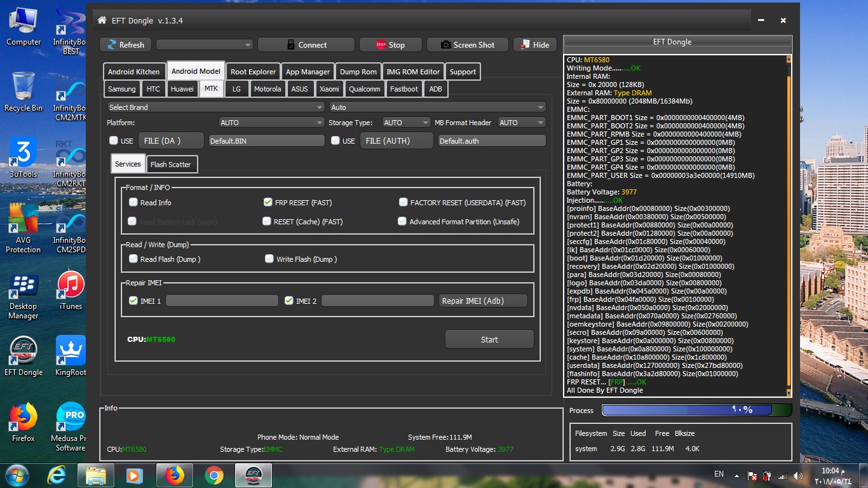
Task: Click the FILE (DA) button
Action: 170,140
